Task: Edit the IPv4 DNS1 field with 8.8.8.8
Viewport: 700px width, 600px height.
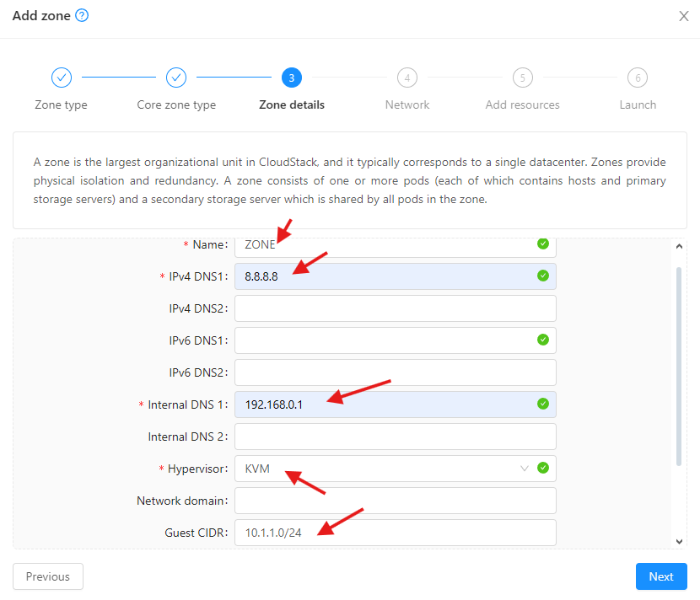Action: 395,276
